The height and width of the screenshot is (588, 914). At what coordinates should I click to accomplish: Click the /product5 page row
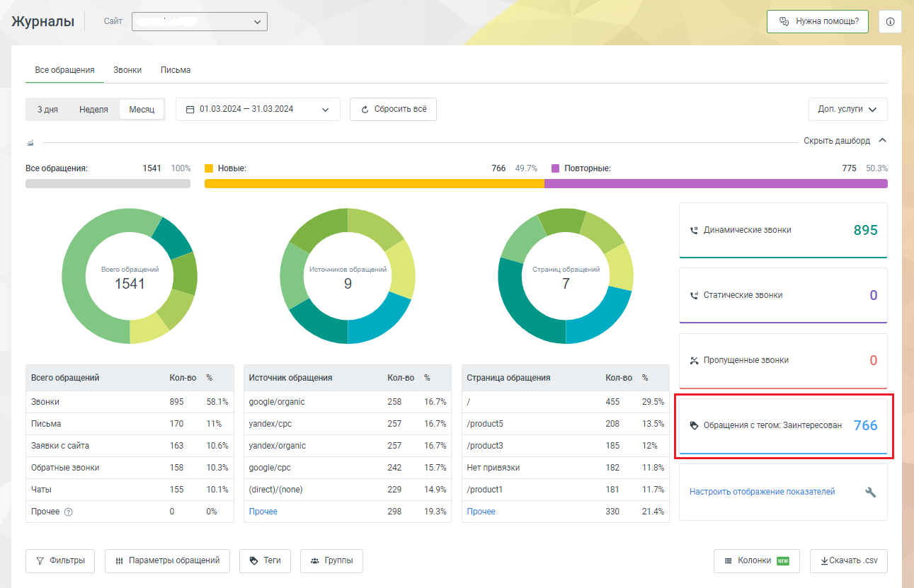566,424
